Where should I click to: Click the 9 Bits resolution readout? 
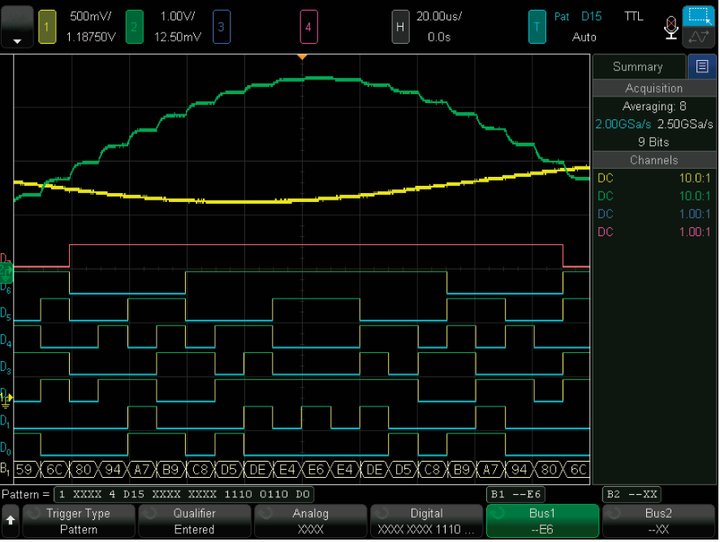pyautogui.click(x=653, y=142)
